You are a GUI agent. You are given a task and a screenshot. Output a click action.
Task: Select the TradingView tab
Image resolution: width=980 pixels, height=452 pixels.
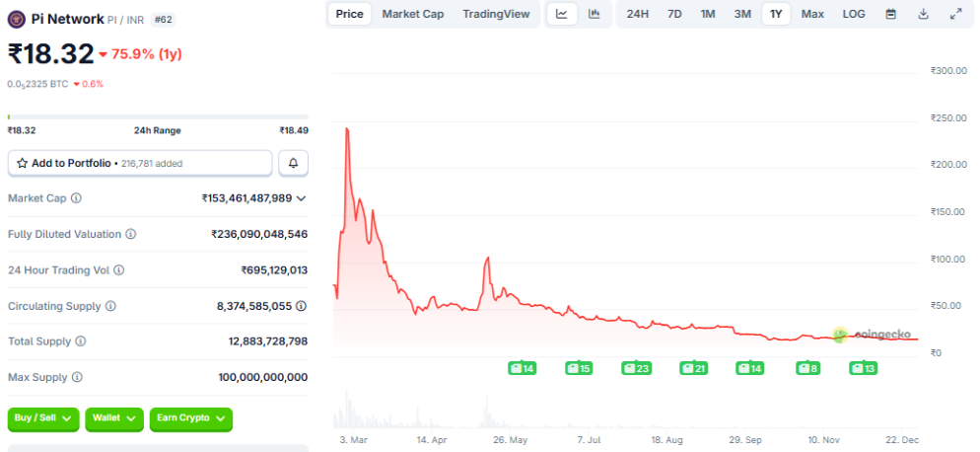click(x=496, y=14)
